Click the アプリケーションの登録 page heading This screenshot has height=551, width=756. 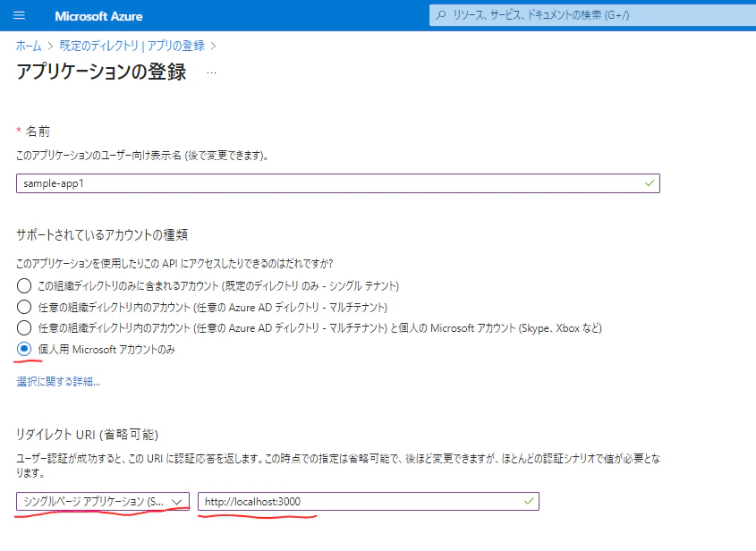(x=101, y=72)
